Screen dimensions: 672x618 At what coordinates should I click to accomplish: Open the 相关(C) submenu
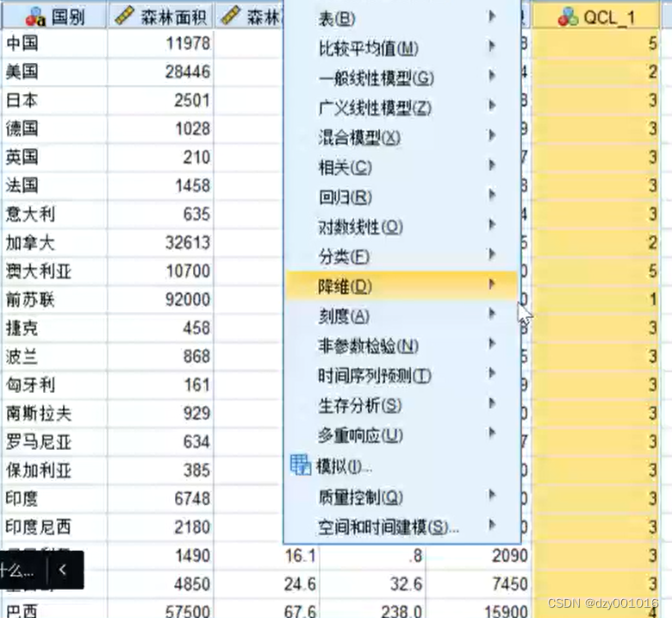(402, 167)
